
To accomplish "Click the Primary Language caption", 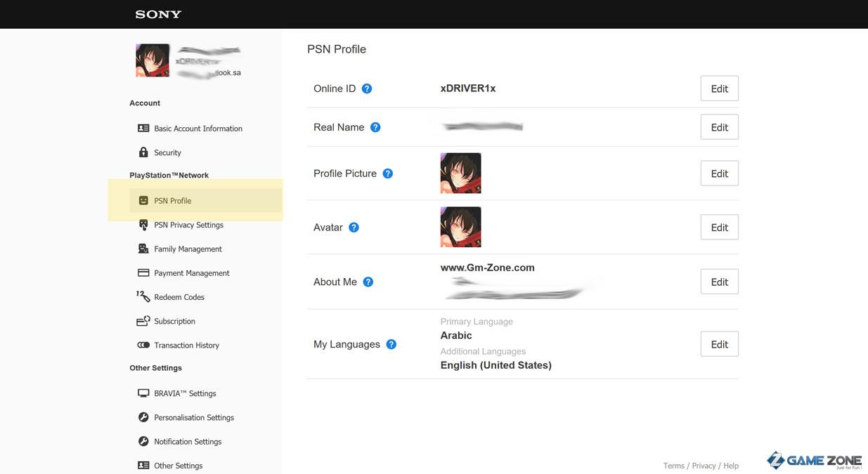I will point(477,322).
